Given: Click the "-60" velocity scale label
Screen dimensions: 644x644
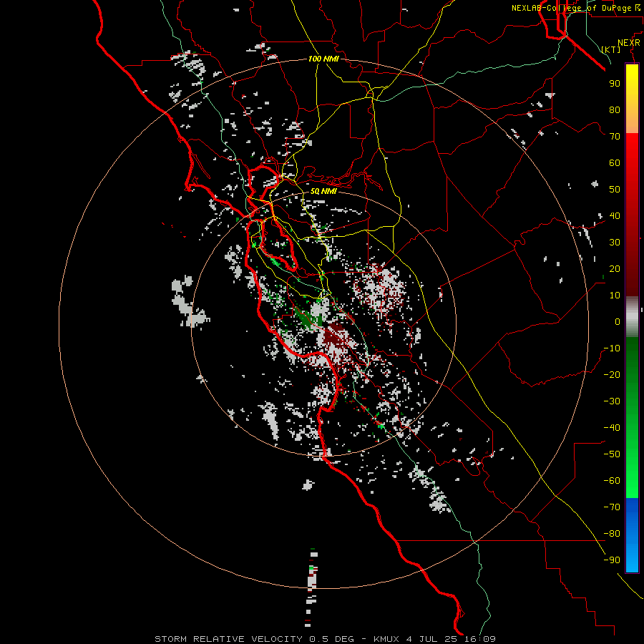Looking at the screenshot, I should tap(612, 481).
